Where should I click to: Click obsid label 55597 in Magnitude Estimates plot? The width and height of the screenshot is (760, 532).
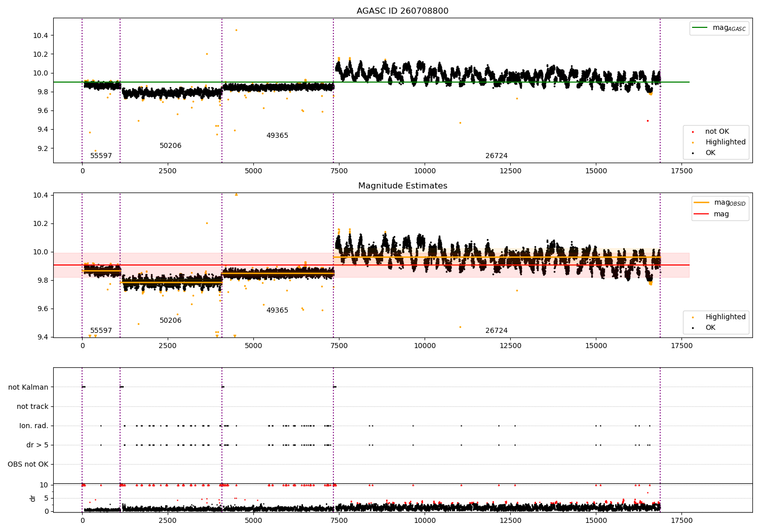point(101,331)
